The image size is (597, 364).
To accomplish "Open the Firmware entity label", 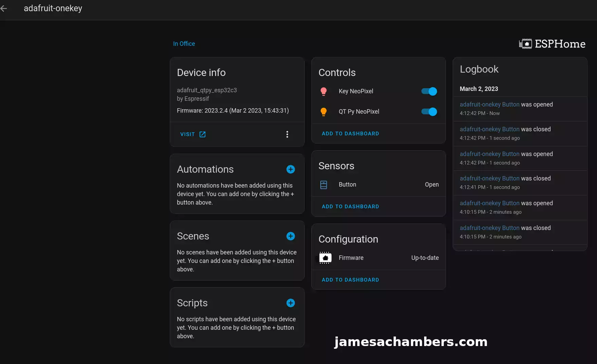I will (x=351, y=258).
